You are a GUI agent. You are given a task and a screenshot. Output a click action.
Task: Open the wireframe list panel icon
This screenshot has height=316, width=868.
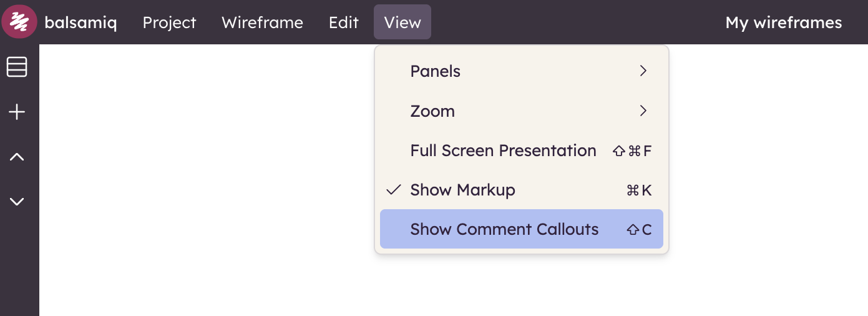click(x=17, y=67)
